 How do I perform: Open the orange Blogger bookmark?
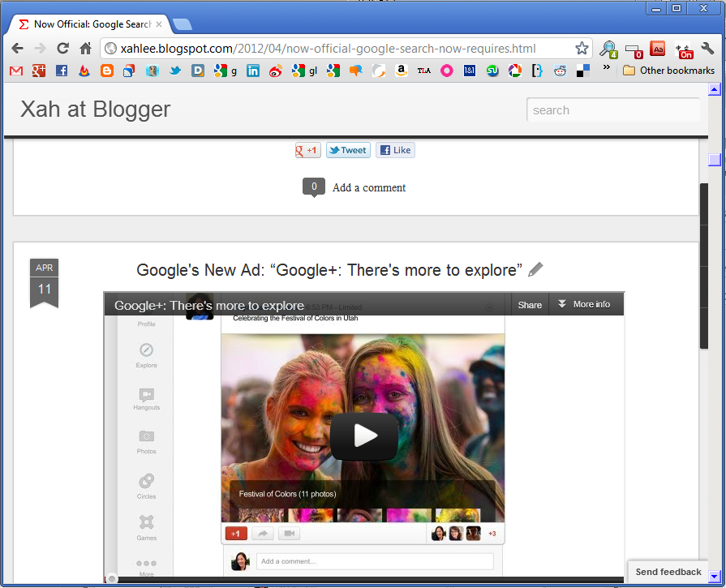coord(107,71)
